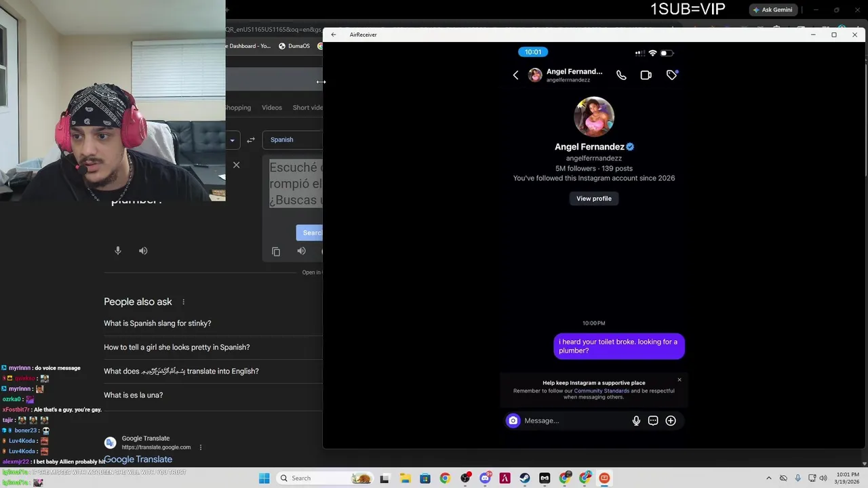The image size is (868, 488).
Task: Go back from the Instagram chat
Action: (x=515, y=75)
